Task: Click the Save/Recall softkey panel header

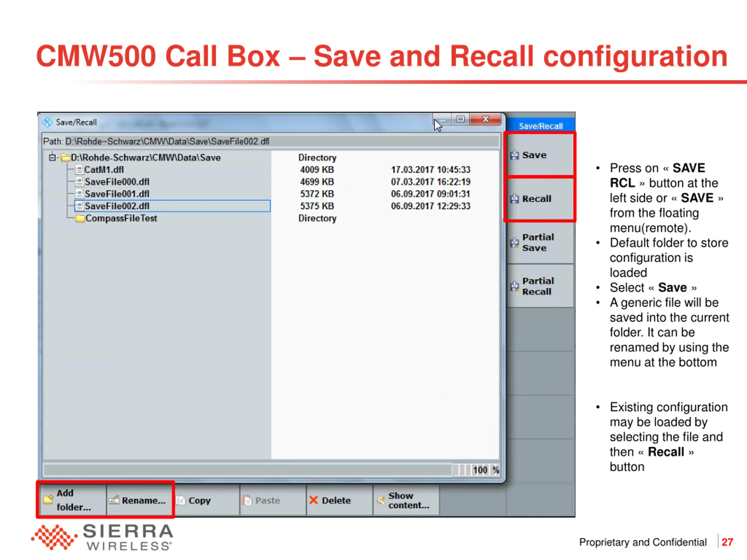Action: [x=541, y=126]
